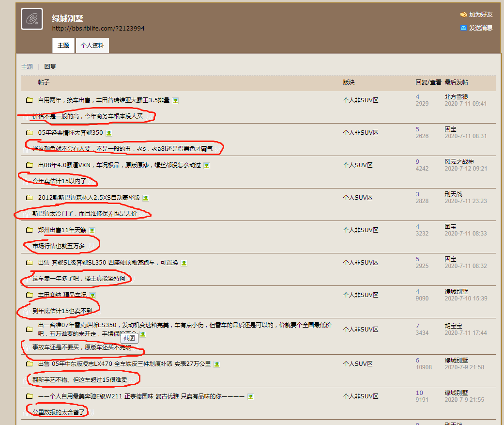504x425 pixels.
Task: Select the 主题 sub-filter link
Action: pos(27,66)
